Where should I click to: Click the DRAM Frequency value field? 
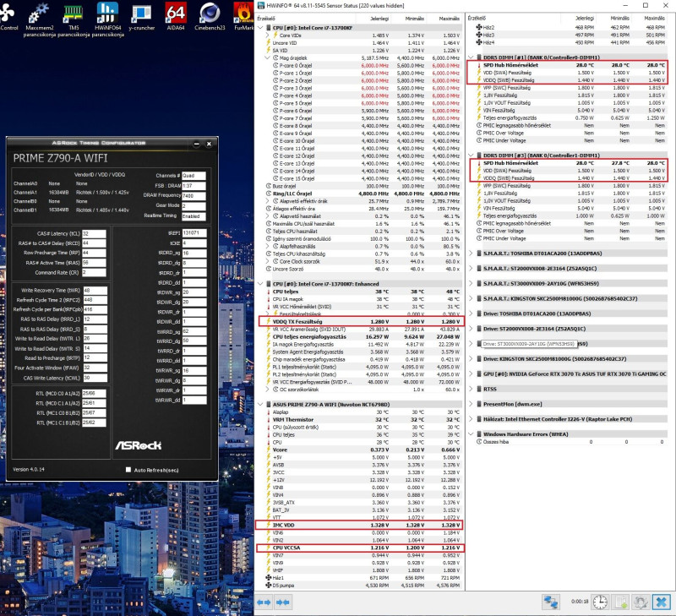(193, 195)
